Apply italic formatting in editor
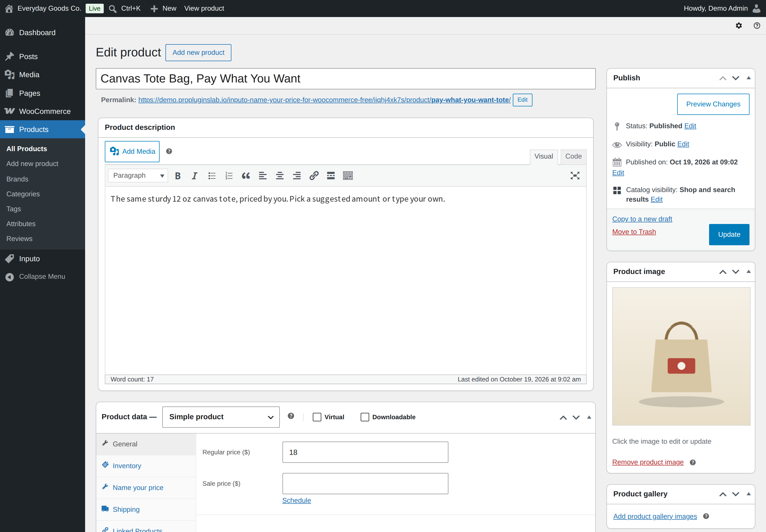766x532 pixels. [x=195, y=176]
